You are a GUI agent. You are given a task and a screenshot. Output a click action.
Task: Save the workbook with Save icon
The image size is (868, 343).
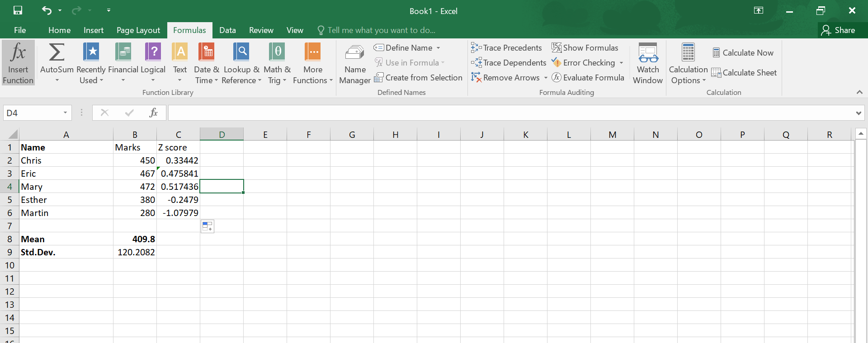(18, 10)
